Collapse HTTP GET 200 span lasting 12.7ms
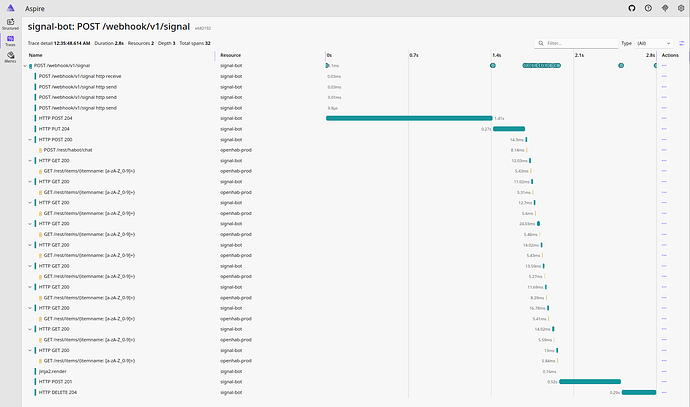This screenshot has width=690, height=407. (30, 203)
